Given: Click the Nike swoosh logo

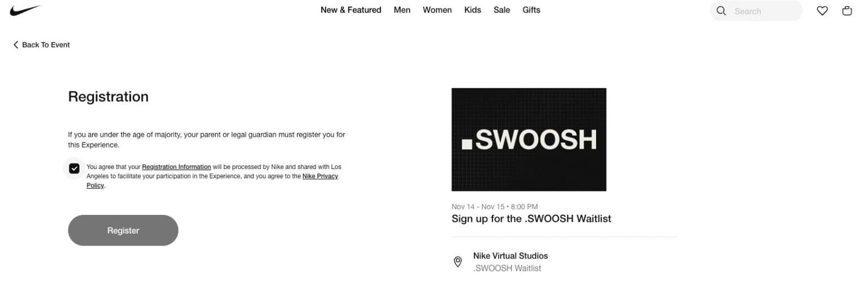Looking at the screenshot, I should click(25, 10).
